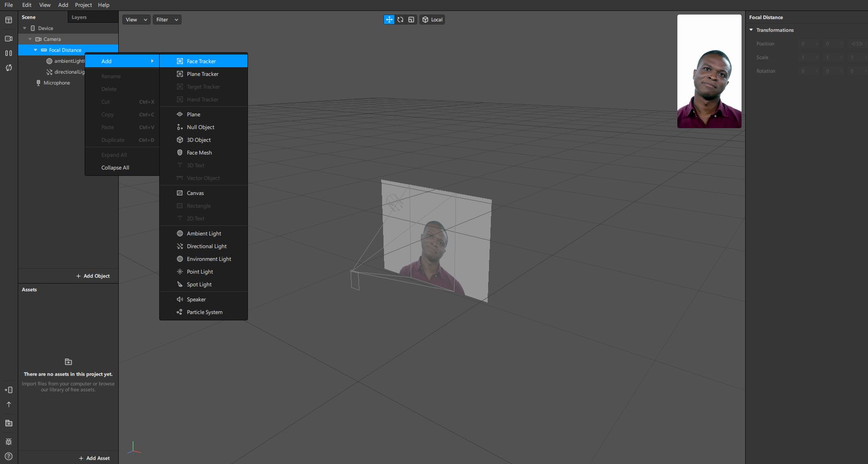This screenshot has height=464, width=868.
Task: Click the video camera icon in sidebar
Action: 9,39
